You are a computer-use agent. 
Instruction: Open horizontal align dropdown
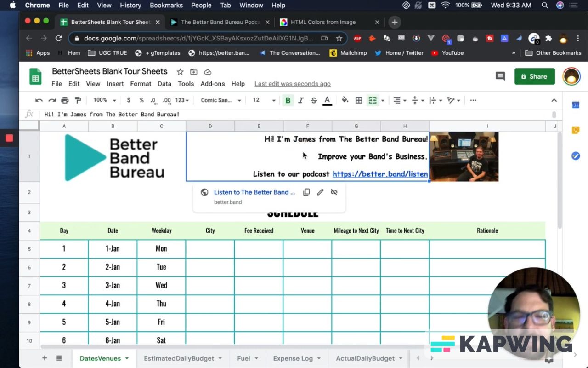pos(400,100)
